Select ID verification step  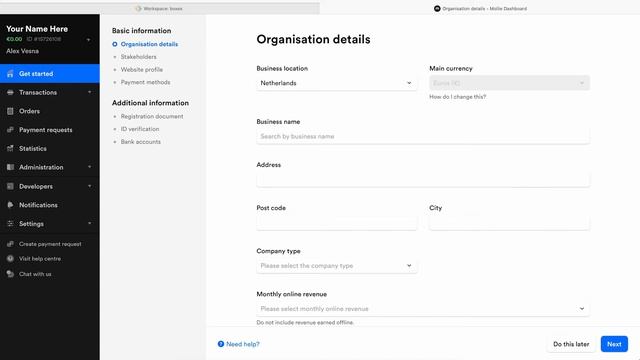140,129
